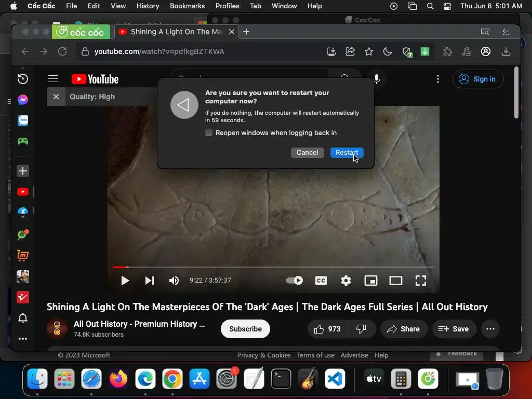Viewport: 532px width, 399px height.
Task: Toggle closed captions CC
Action: [321, 281]
